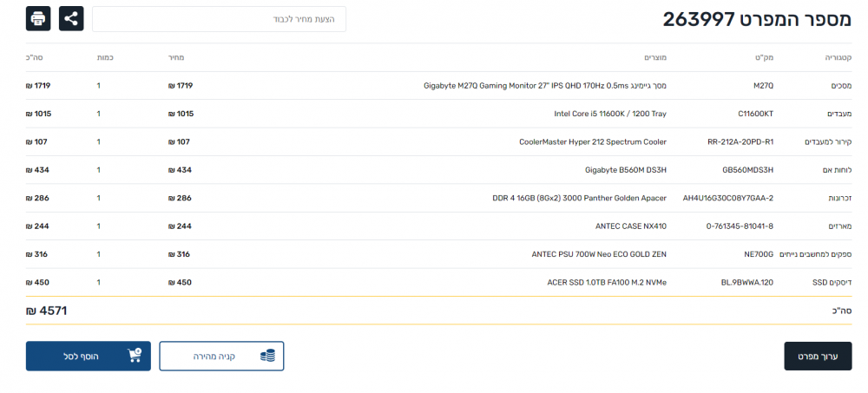Click the 'לוחות אם' category cell
The width and height of the screenshot is (868, 393).
point(838,171)
